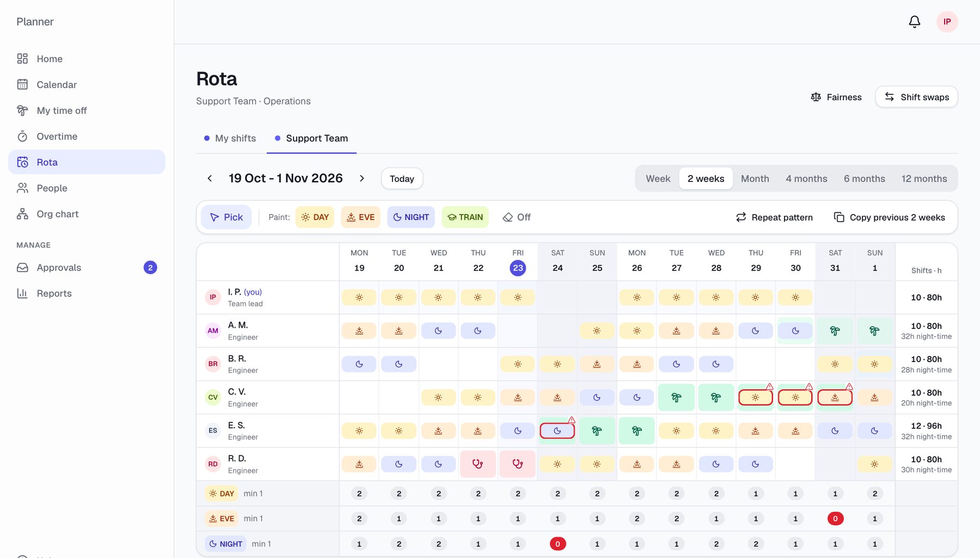The height and width of the screenshot is (558, 980).
Task: Open the Fairness view
Action: point(836,97)
